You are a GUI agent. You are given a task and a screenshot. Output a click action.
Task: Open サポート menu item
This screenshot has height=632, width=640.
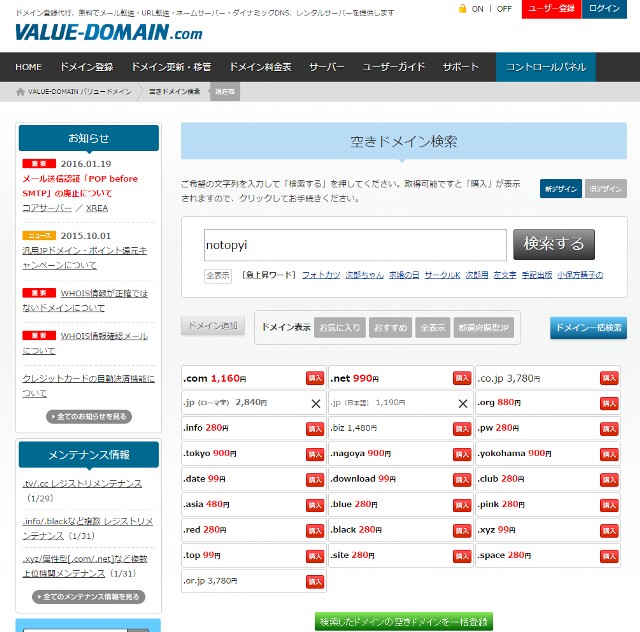click(460, 67)
